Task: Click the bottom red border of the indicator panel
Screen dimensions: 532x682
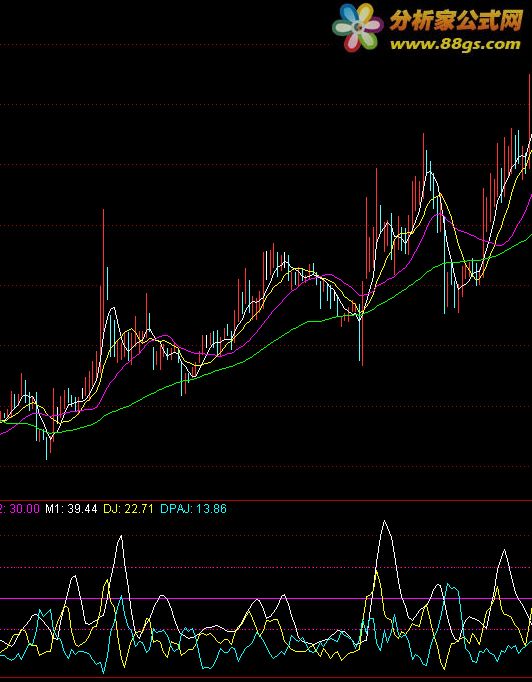Action: pyautogui.click(x=266, y=677)
